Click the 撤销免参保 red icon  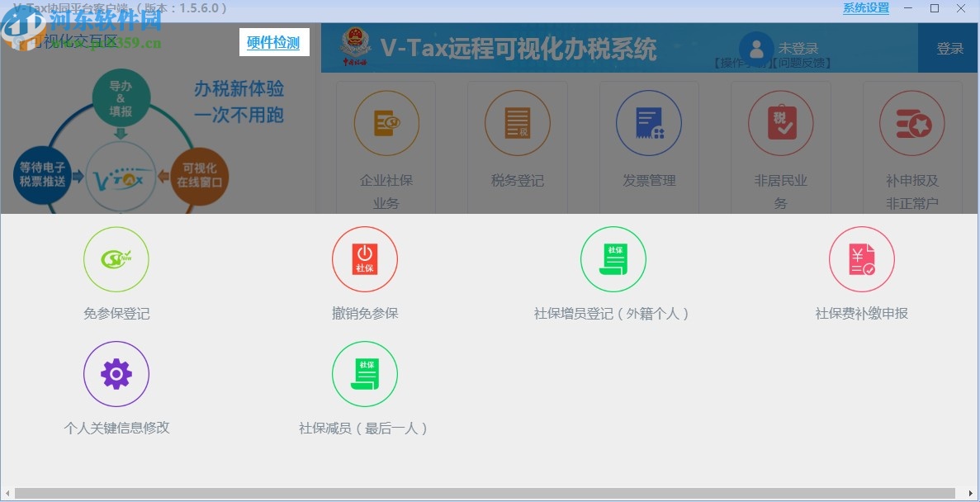pyautogui.click(x=365, y=258)
